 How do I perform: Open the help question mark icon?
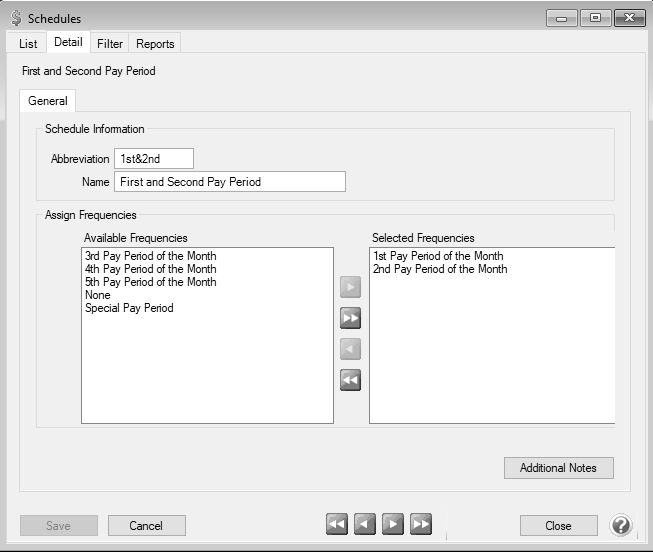(x=621, y=525)
